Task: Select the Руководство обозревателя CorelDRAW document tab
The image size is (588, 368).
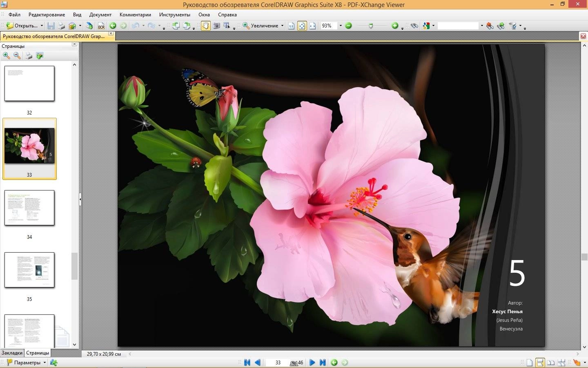Action: [x=54, y=36]
